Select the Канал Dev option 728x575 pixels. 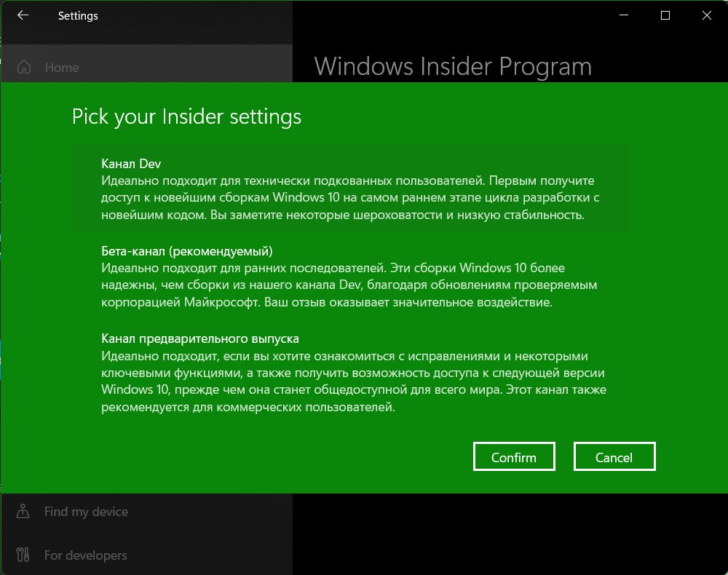(x=351, y=189)
